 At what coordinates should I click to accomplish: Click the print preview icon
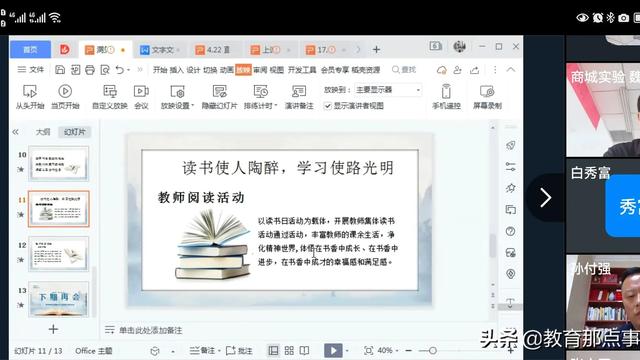[105, 70]
